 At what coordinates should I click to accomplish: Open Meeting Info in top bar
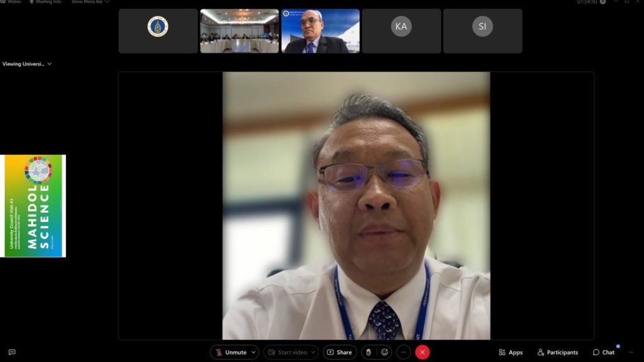(45, 2)
